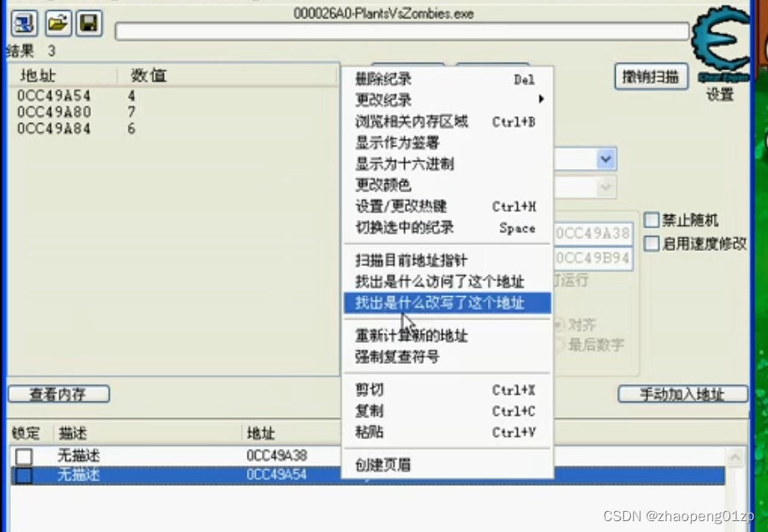Open the grayed value type dropdown below it
768x532 pixels.
(x=604, y=187)
